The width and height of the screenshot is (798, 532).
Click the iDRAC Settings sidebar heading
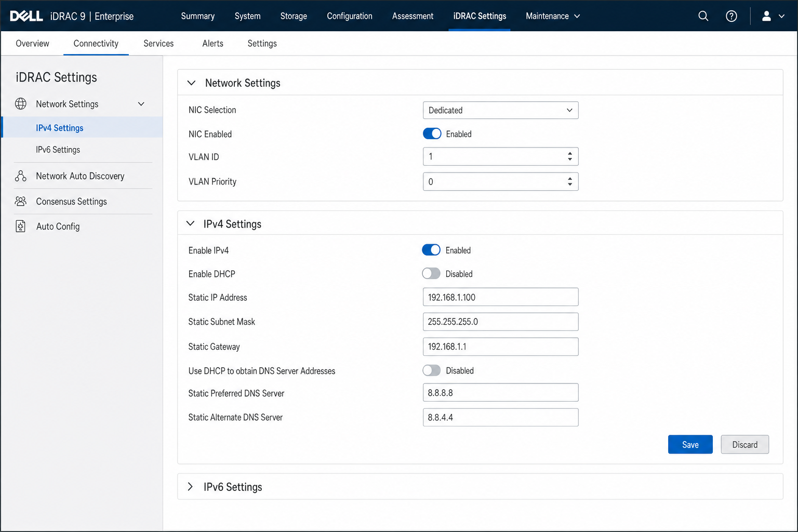(56, 77)
